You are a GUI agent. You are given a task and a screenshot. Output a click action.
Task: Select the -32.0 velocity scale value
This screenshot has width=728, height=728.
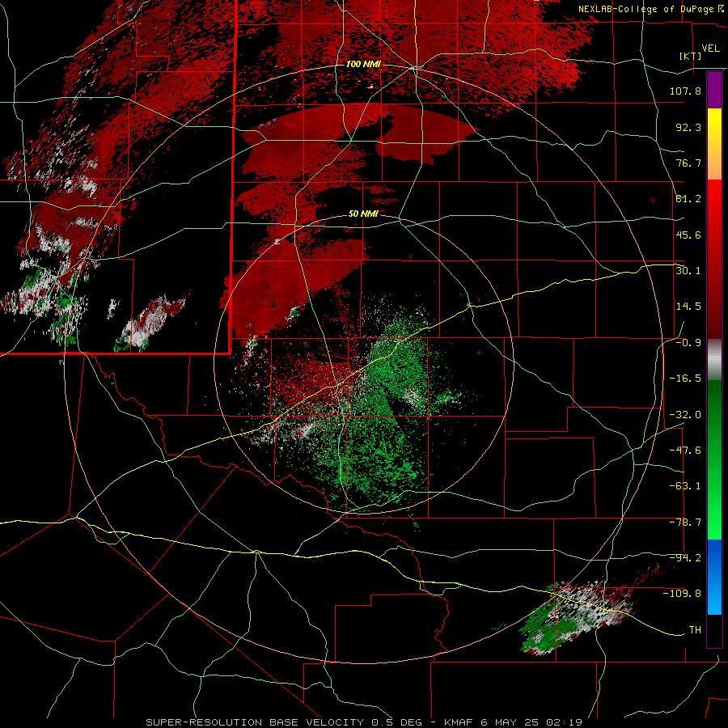coord(685,415)
